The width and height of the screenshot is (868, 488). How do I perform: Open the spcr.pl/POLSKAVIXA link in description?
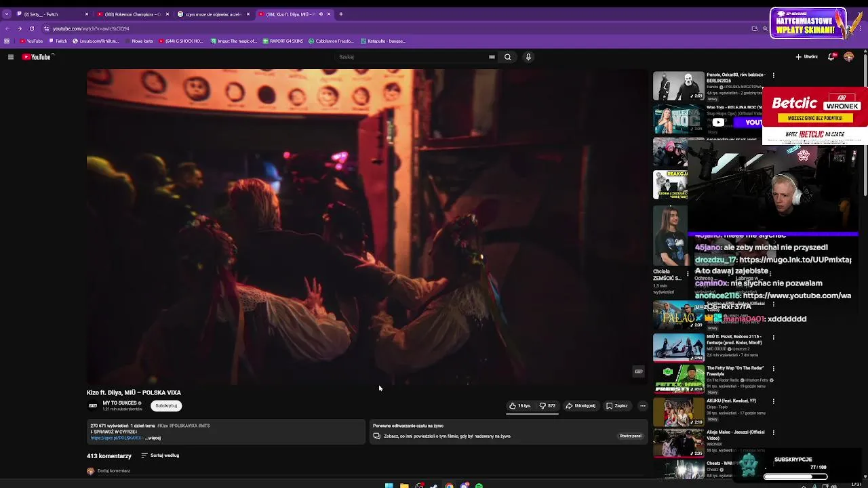tap(117, 438)
